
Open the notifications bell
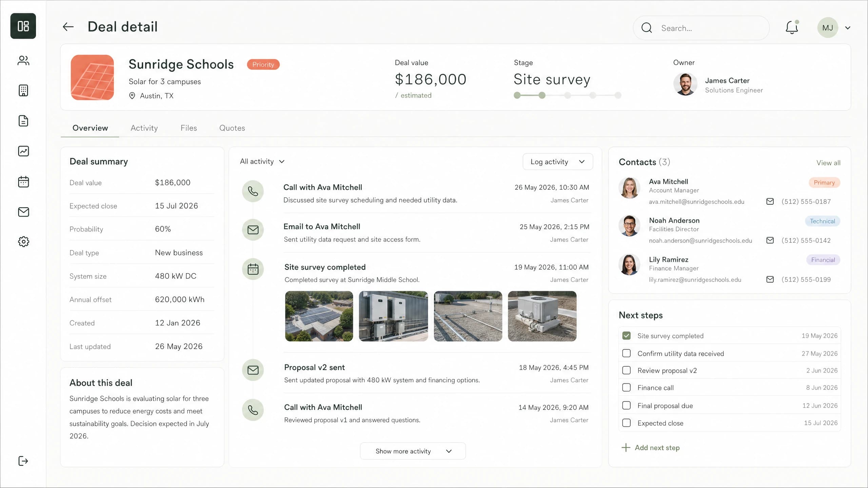coord(792,27)
